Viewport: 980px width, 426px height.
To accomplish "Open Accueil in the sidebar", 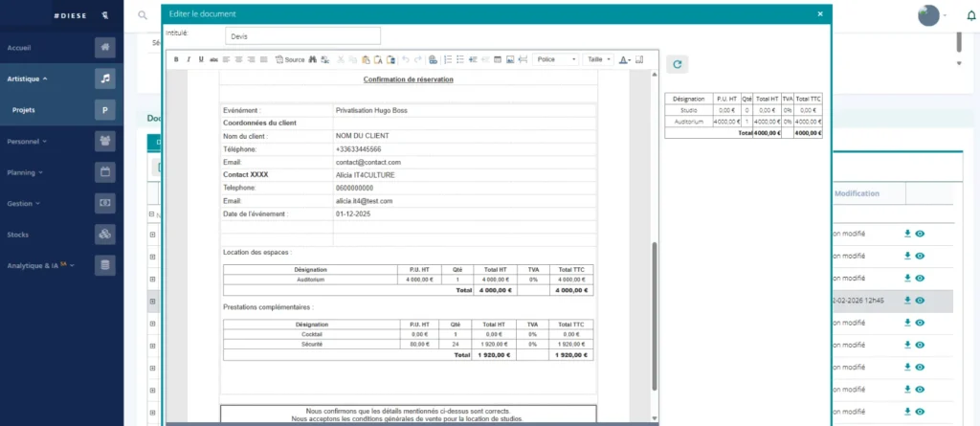I will point(19,48).
